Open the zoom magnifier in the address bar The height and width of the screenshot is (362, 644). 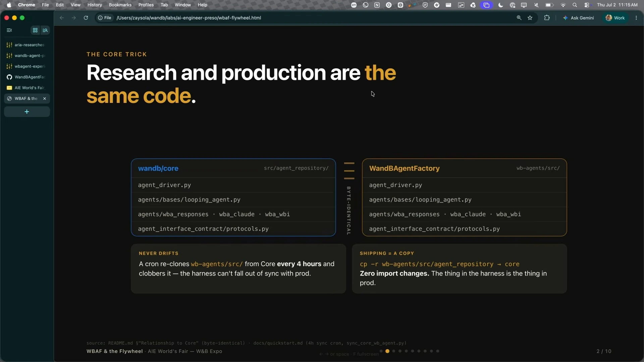click(519, 18)
